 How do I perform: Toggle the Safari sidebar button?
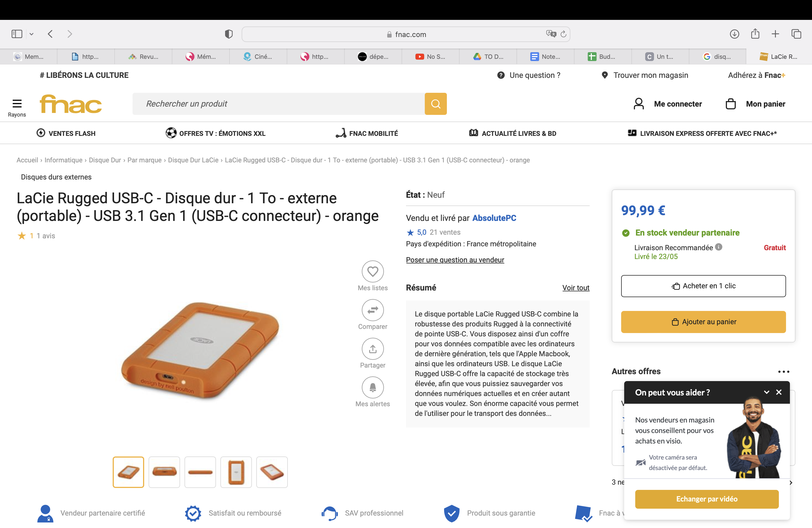[17, 34]
